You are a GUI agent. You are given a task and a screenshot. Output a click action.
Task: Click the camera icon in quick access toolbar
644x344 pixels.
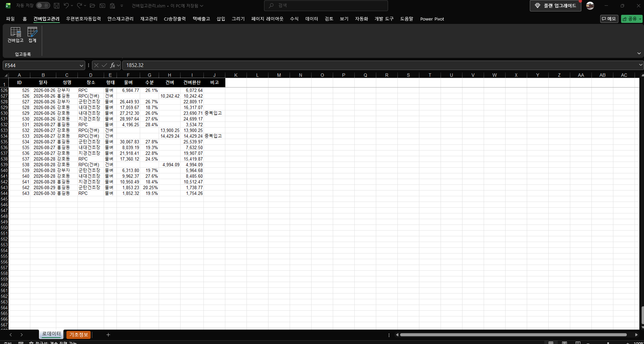102,6
